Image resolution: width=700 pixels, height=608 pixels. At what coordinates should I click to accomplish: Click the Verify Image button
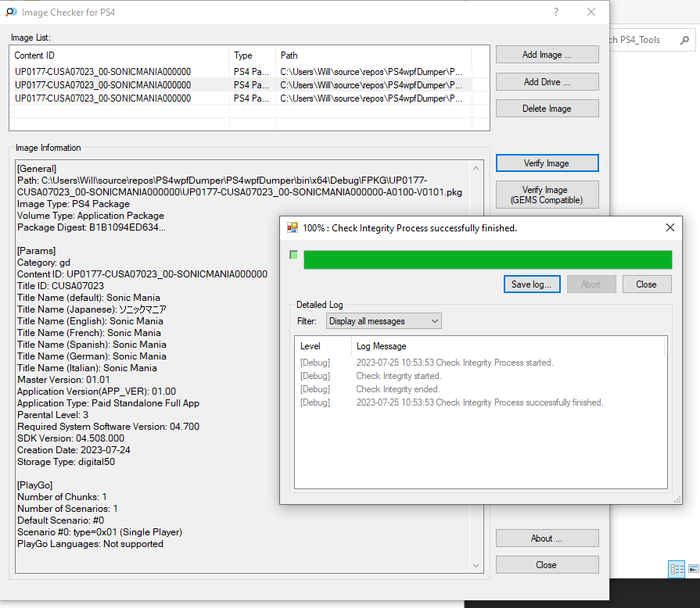pyautogui.click(x=547, y=163)
